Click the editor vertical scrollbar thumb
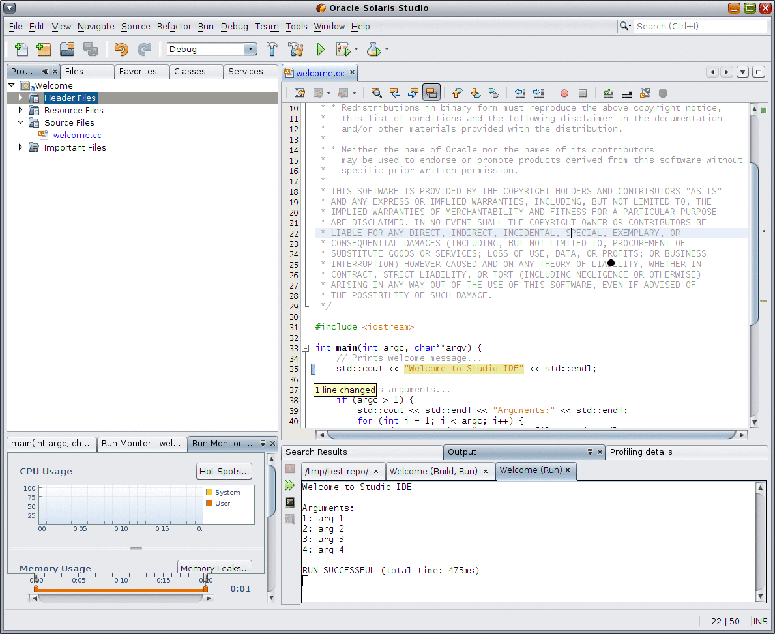This screenshot has height=634, width=775. tap(754, 242)
